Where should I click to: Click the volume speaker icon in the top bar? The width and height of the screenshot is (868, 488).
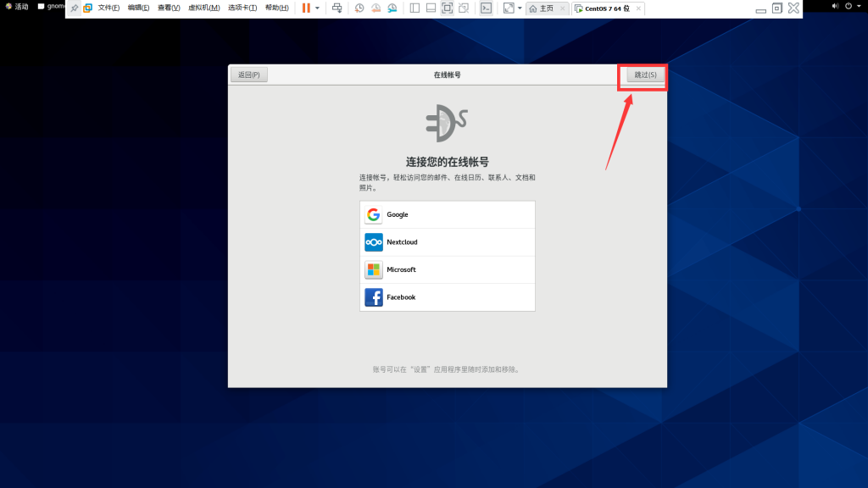(x=835, y=6)
